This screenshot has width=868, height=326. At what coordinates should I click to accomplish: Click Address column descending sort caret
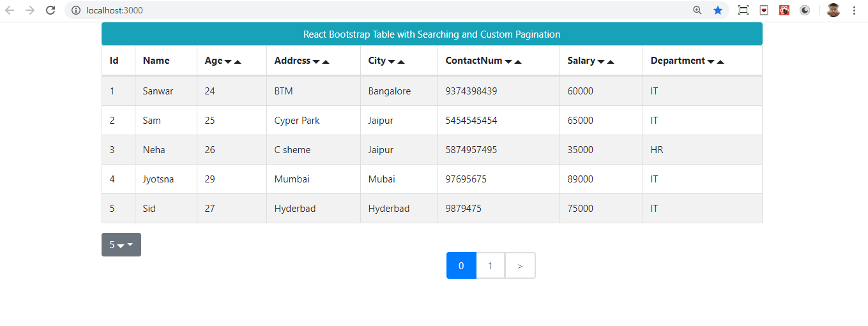click(x=316, y=62)
